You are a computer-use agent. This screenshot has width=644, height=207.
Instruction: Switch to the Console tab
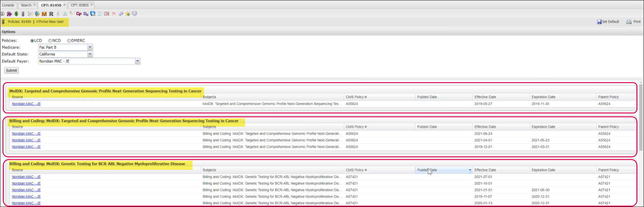pyautogui.click(x=8, y=5)
